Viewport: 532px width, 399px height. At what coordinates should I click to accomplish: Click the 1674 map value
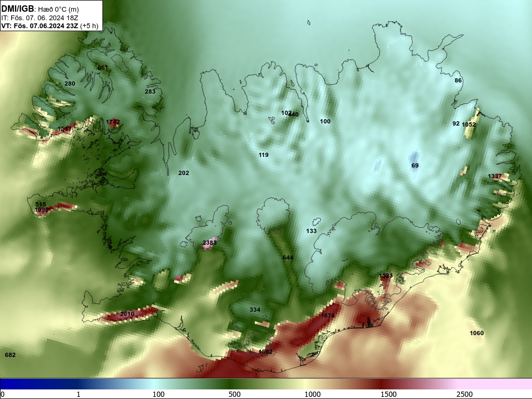coord(327,315)
